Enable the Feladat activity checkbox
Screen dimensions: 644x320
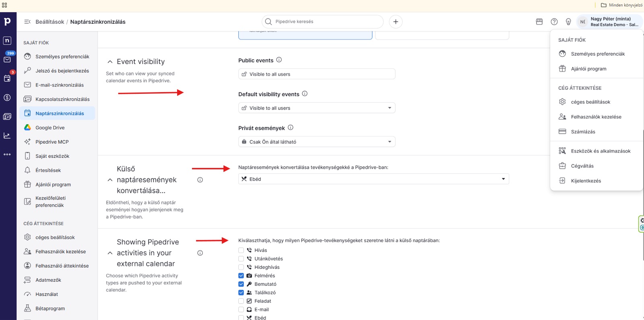pos(241,301)
